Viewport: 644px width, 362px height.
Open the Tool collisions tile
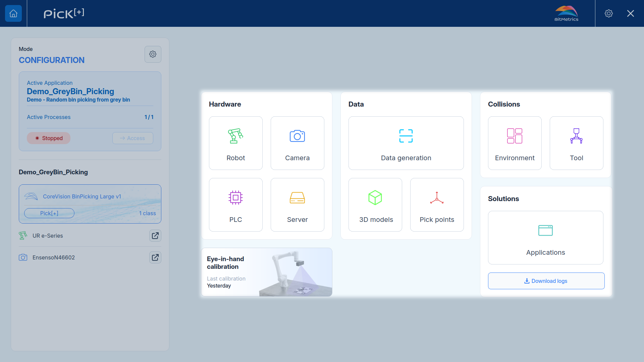[577, 143]
